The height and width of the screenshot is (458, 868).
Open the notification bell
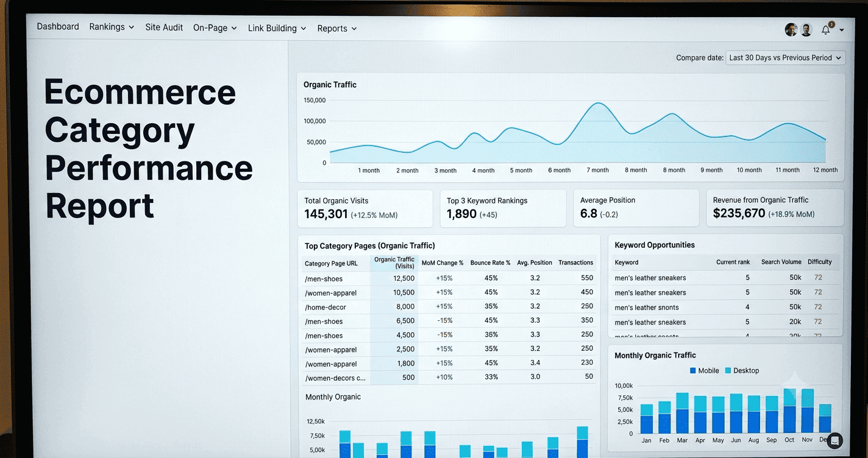826,29
